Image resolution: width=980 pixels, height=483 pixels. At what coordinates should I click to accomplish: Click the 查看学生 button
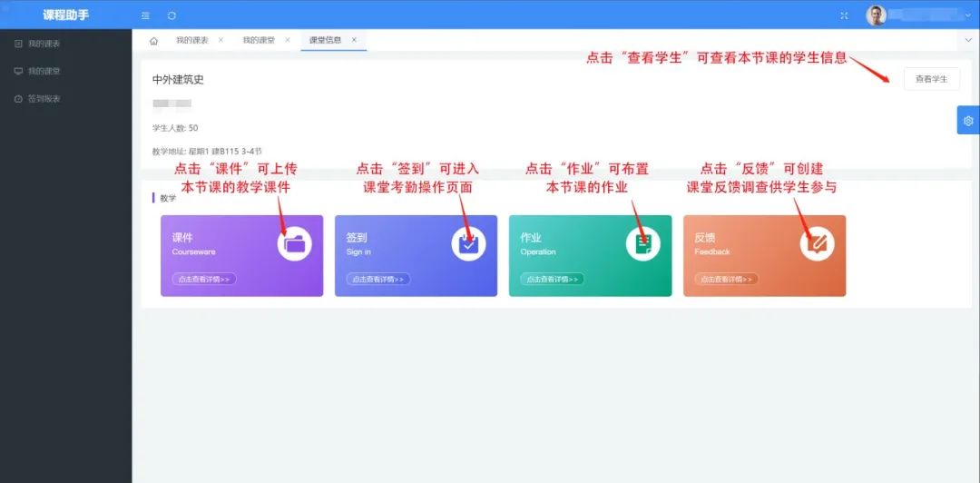[x=931, y=79]
